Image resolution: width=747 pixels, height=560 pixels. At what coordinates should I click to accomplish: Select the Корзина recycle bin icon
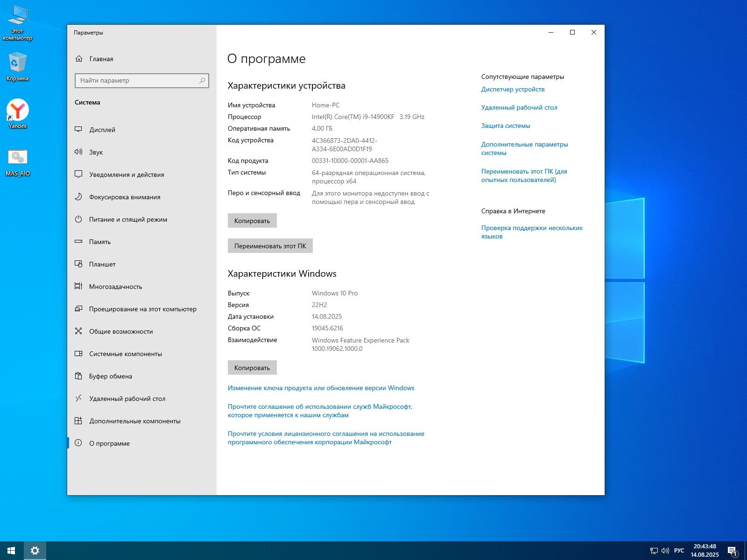[18, 67]
